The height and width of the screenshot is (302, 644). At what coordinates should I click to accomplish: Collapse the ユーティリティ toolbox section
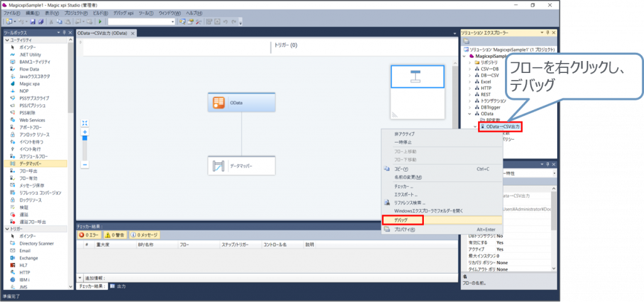(x=8, y=40)
